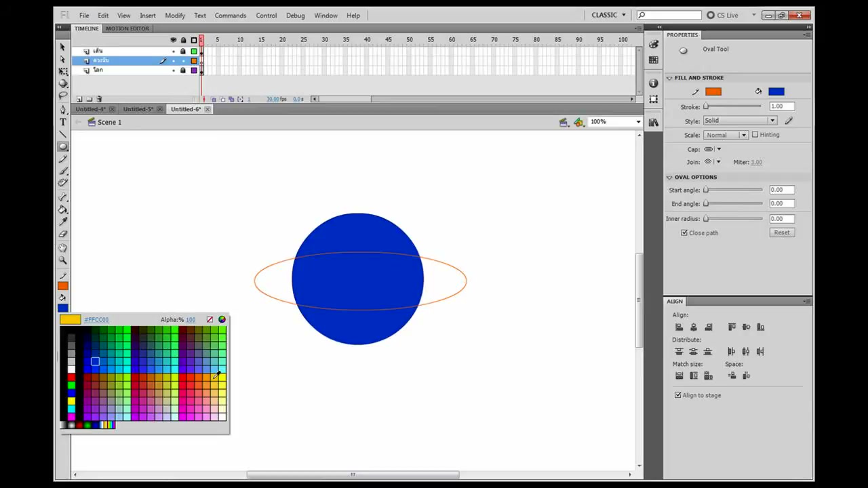Click Distribute top edge icon

679,351
